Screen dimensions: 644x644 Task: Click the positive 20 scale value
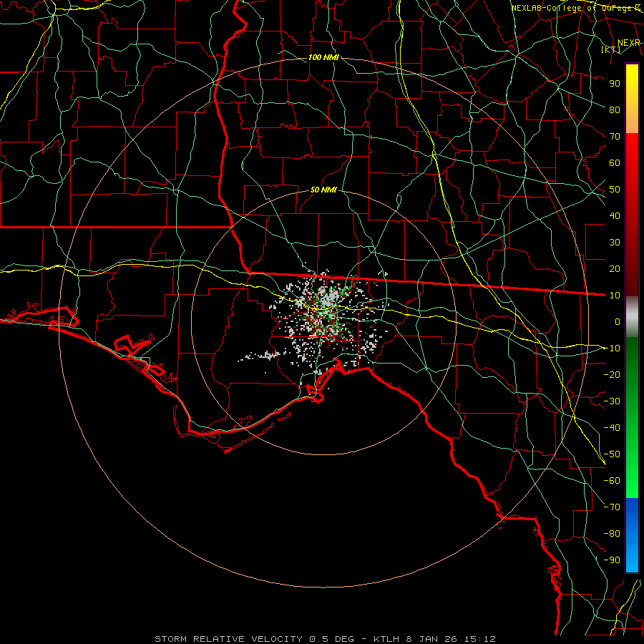click(615, 268)
